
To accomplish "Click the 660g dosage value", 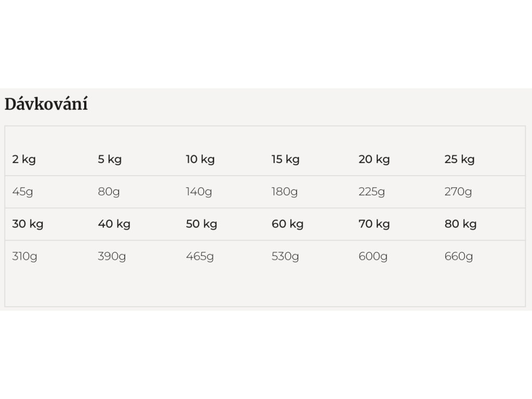I will (459, 256).
